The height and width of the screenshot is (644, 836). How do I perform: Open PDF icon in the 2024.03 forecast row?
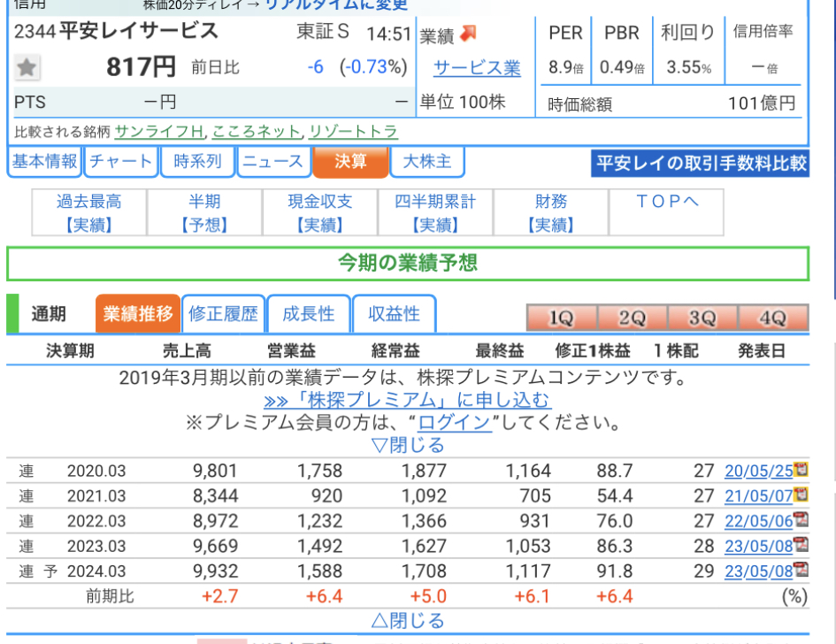[801, 570]
